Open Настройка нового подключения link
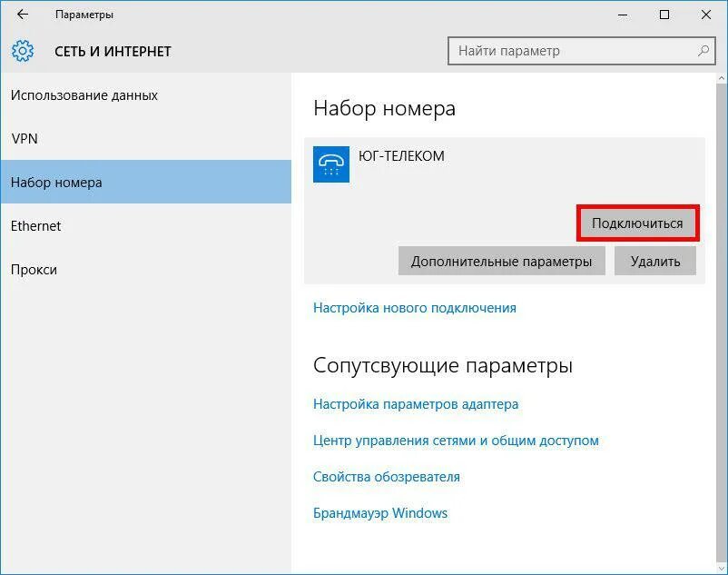The image size is (728, 575). 415,308
